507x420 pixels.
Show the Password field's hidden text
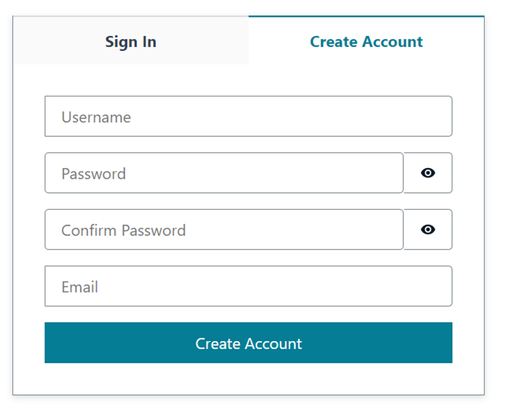pyautogui.click(x=428, y=173)
